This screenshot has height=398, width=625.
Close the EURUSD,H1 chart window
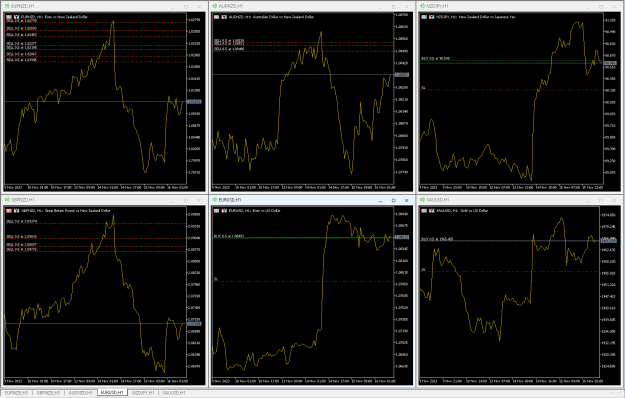tap(406, 200)
